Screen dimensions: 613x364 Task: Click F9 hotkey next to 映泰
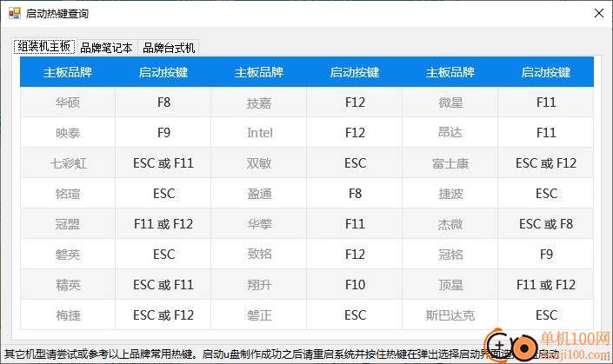tap(163, 133)
